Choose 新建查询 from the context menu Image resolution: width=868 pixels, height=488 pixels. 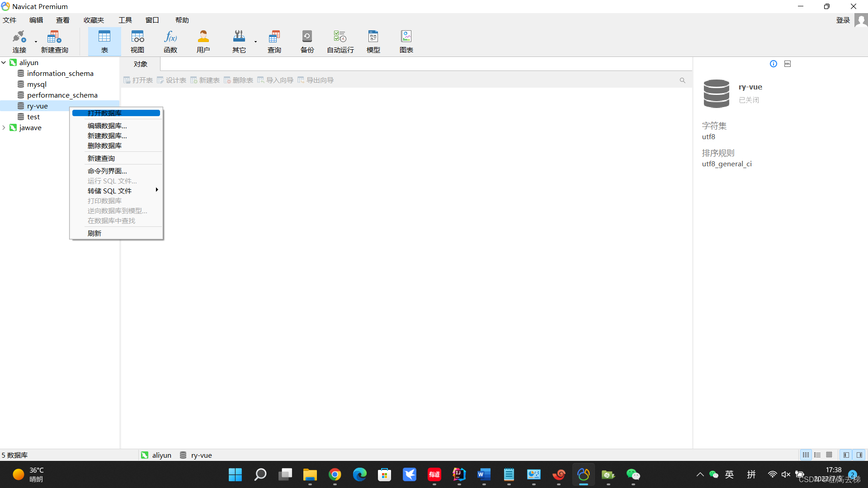point(101,158)
